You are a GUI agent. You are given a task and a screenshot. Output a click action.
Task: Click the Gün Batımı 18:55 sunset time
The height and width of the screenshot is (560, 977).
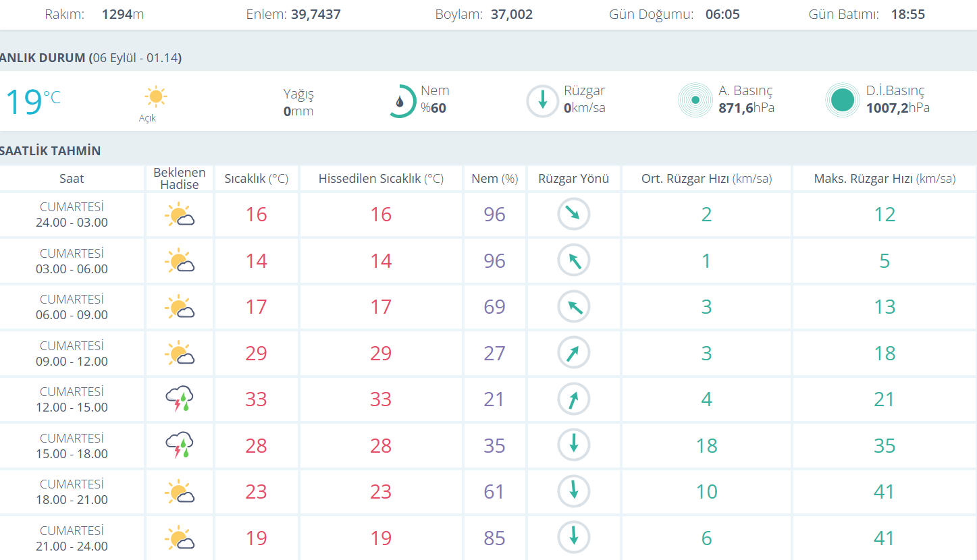(x=907, y=14)
